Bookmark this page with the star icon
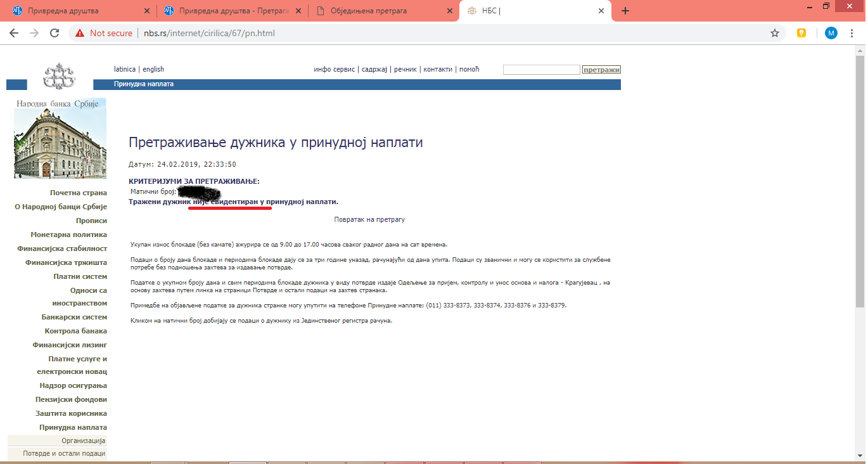This screenshot has height=464, width=868. click(775, 33)
